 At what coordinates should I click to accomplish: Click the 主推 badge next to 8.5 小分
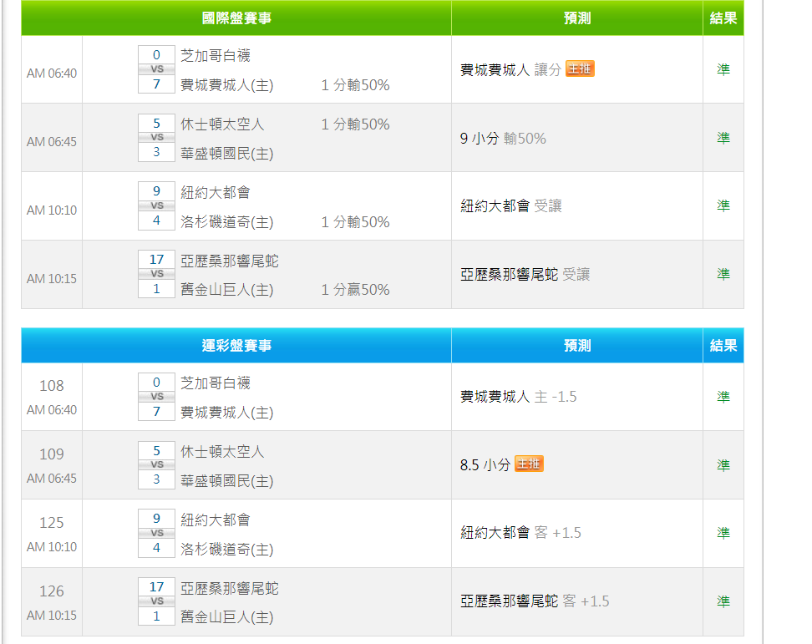(x=528, y=464)
